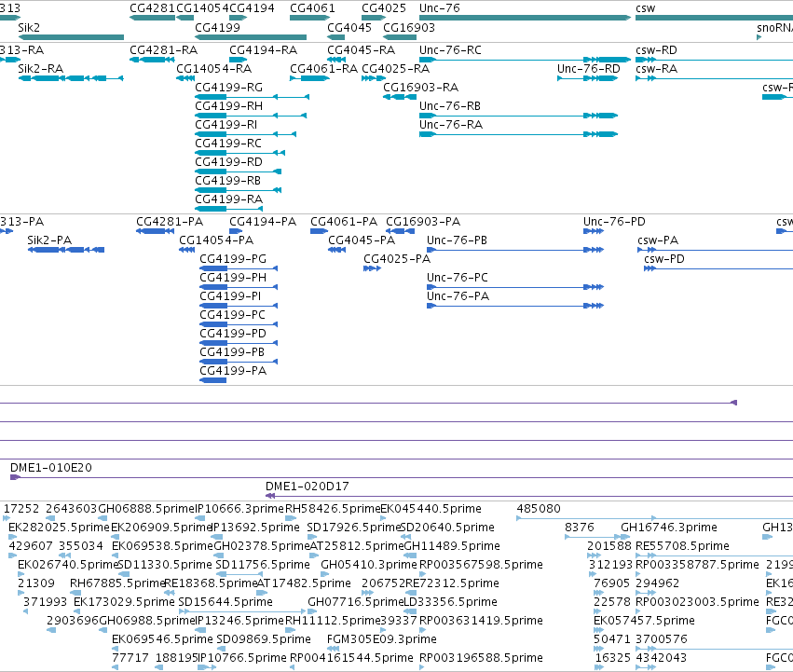Select the CG16903 gene
The height and width of the screenshot is (672, 793).
pos(400,37)
